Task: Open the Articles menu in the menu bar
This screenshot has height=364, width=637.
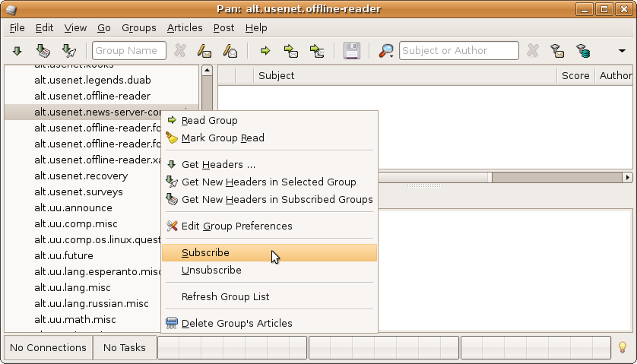Action: [185, 27]
